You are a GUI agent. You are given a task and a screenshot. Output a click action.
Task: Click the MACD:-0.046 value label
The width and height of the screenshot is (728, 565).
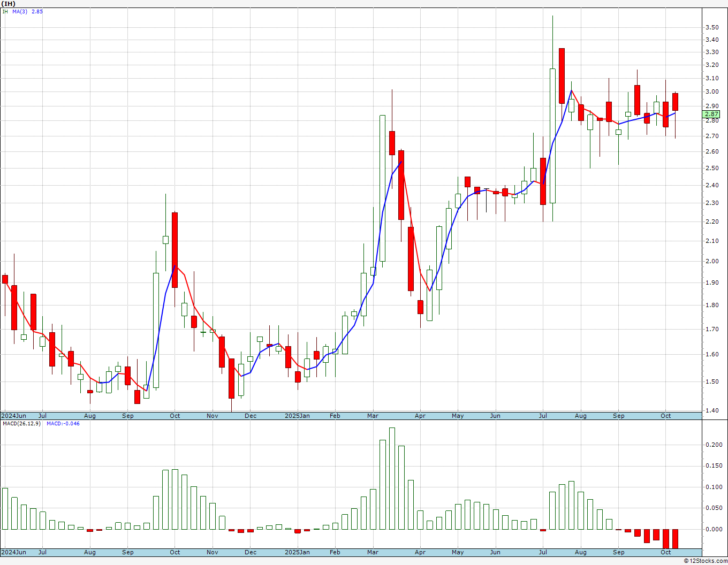pos(63,423)
